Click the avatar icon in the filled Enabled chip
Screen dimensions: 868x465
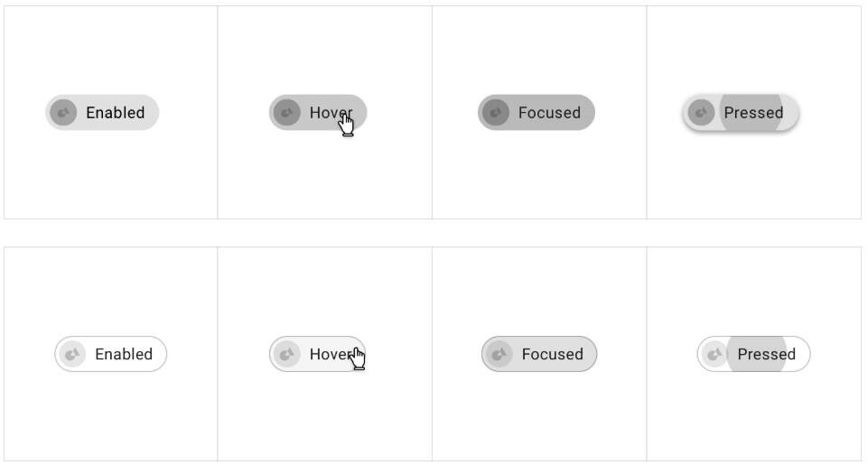(63, 113)
